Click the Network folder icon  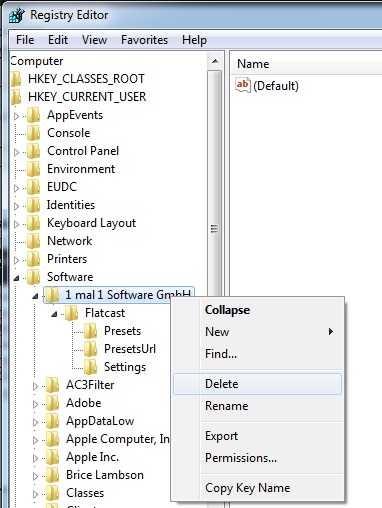[x=34, y=241]
